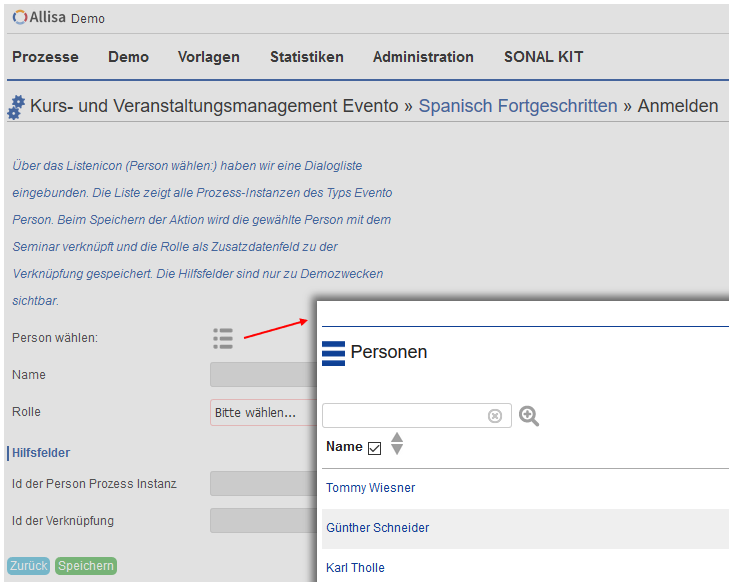Click the Spanisch Fortgeschritten breadcrumb link

pyautogui.click(x=518, y=106)
